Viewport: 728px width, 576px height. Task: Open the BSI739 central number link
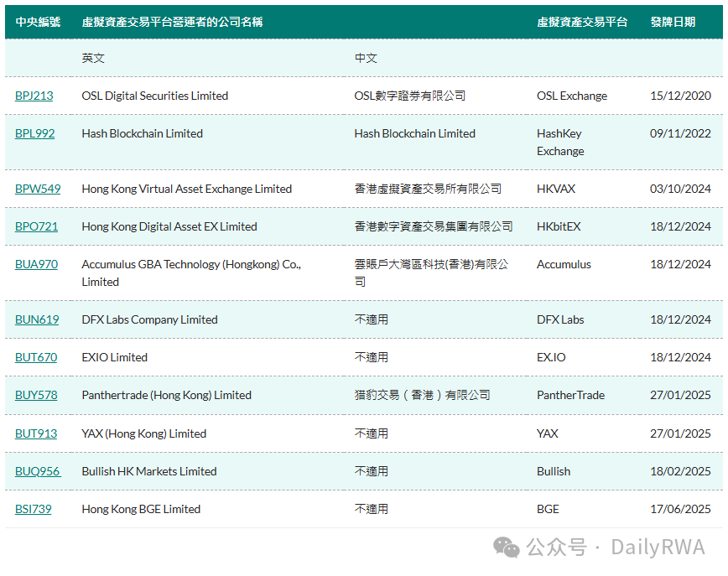tap(33, 509)
